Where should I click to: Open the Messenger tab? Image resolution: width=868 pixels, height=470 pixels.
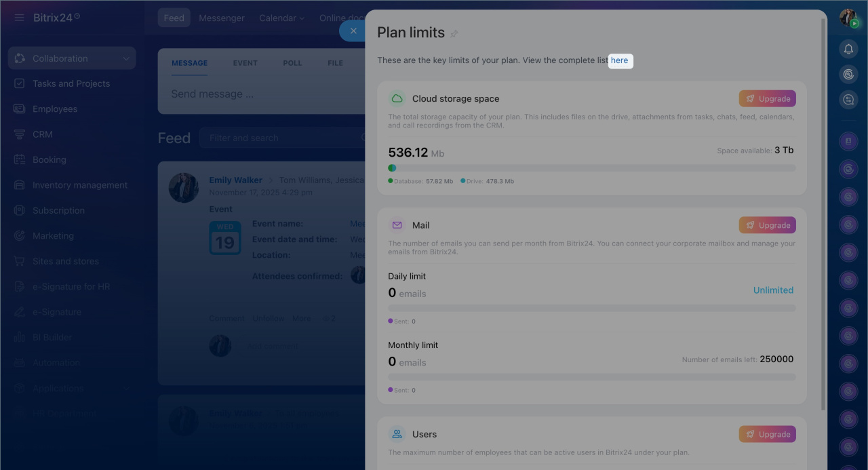tap(222, 18)
